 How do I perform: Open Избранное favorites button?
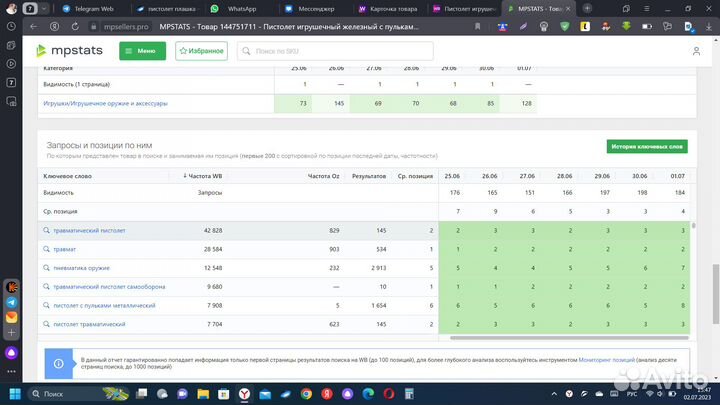point(201,51)
